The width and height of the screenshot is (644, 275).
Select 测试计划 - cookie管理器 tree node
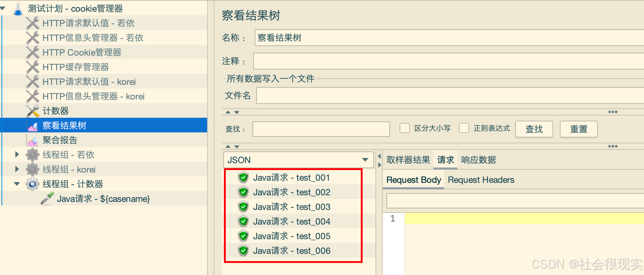coord(75,8)
